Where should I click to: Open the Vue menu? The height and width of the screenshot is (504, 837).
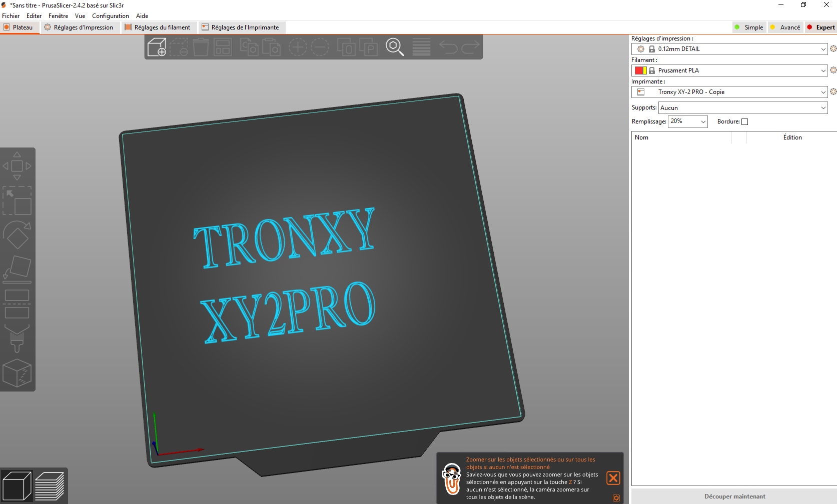(80, 16)
